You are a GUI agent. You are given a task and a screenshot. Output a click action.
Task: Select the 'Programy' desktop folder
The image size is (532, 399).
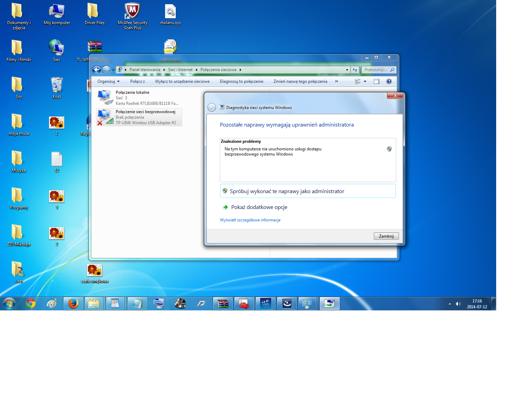pos(19,199)
